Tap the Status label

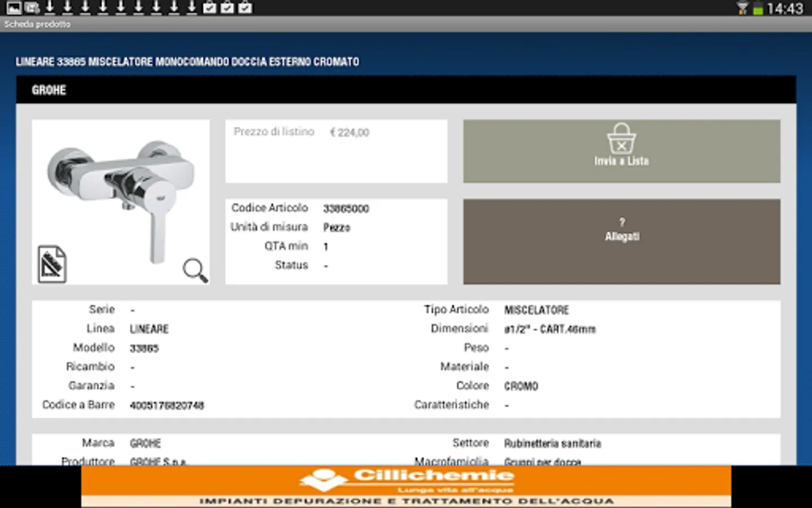point(292,265)
